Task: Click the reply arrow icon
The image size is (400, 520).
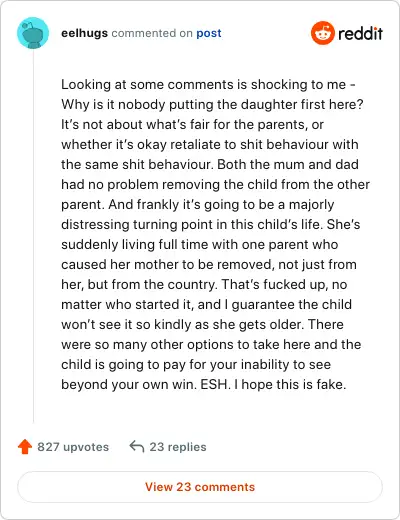Action: (x=137, y=447)
